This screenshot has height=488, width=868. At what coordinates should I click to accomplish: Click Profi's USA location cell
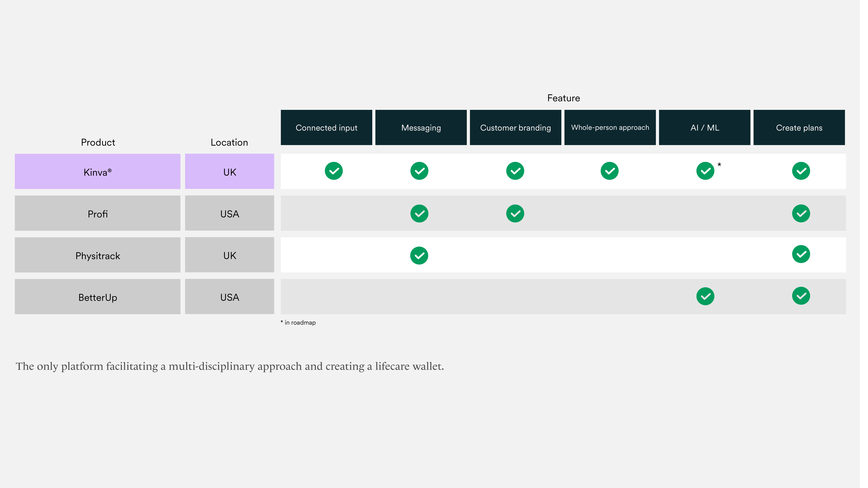pyautogui.click(x=229, y=213)
